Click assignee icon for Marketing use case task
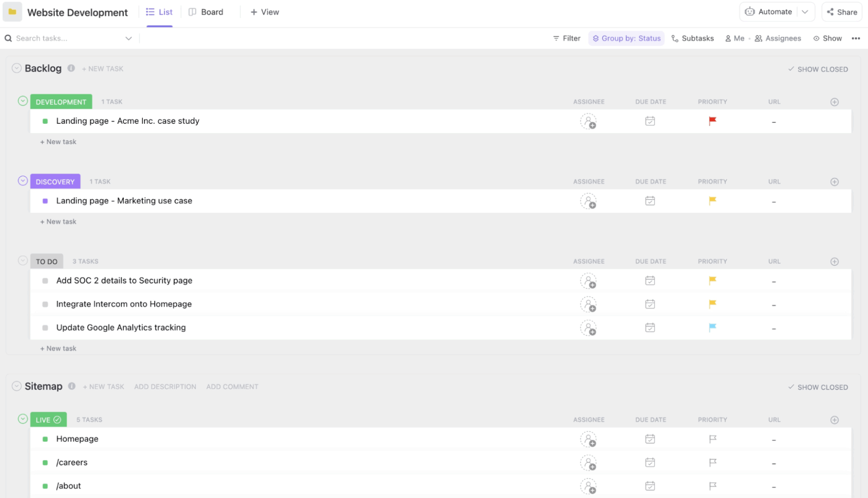The width and height of the screenshot is (868, 498). [588, 201]
